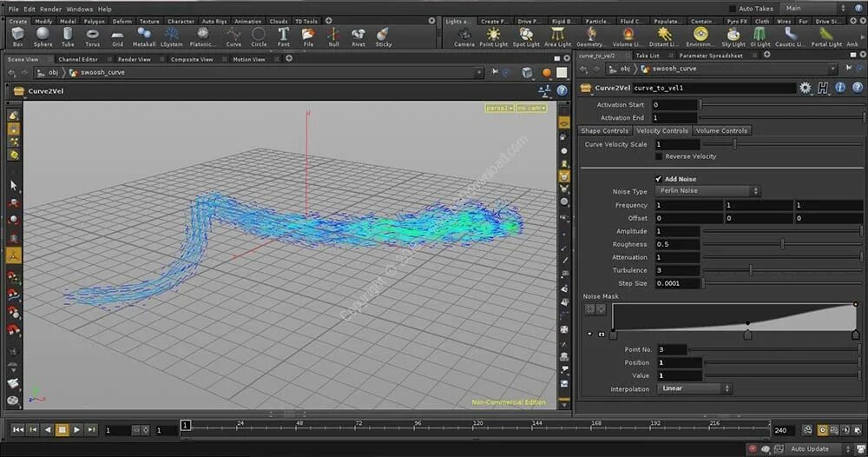
Task: Expand the parameter pane path dropdown
Action: point(832,69)
